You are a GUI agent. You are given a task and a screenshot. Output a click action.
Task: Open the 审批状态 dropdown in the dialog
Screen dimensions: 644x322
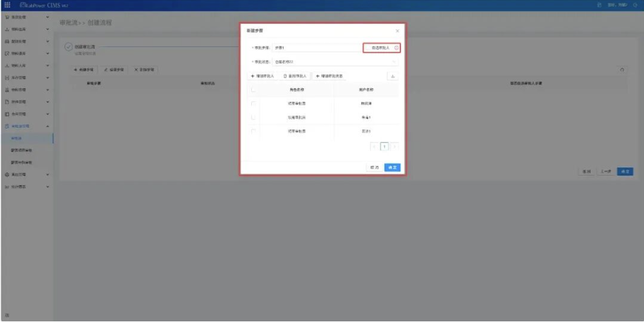(x=335, y=62)
